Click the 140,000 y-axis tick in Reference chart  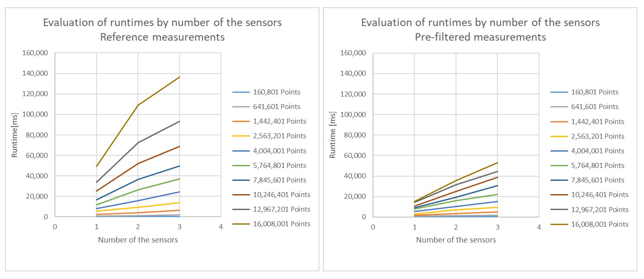[35, 73]
